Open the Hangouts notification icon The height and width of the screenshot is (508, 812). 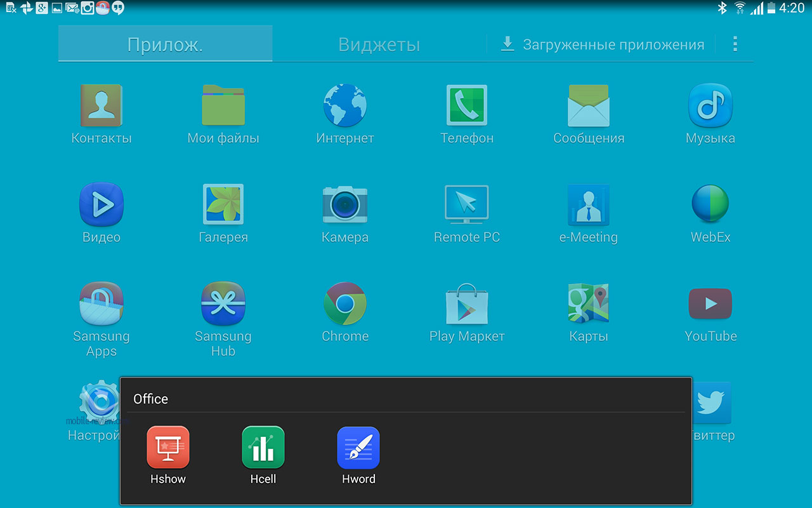click(118, 8)
